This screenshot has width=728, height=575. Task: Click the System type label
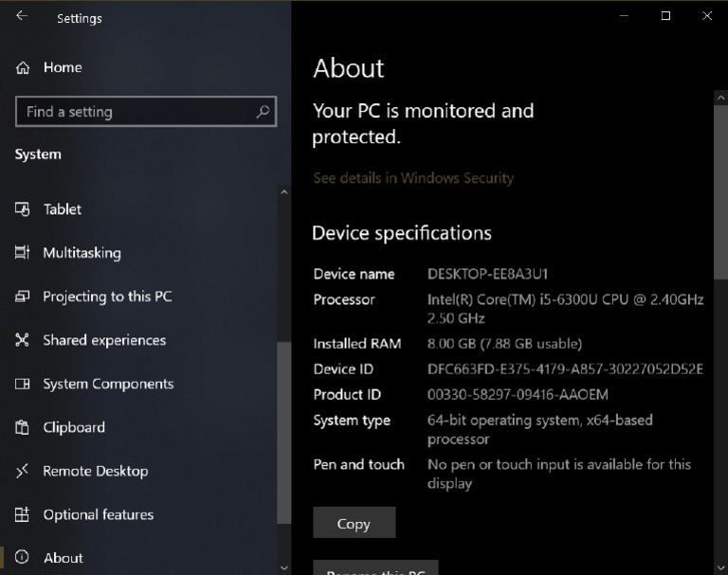[x=352, y=421]
